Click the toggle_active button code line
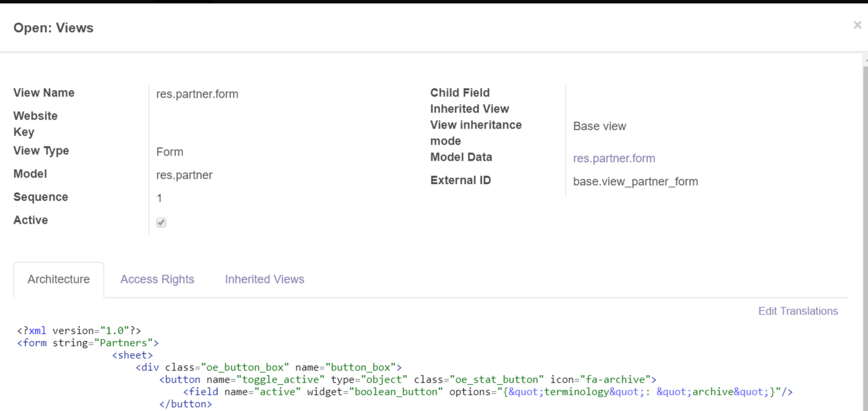Screen dimensions: 868x411 (x=407, y=379)
